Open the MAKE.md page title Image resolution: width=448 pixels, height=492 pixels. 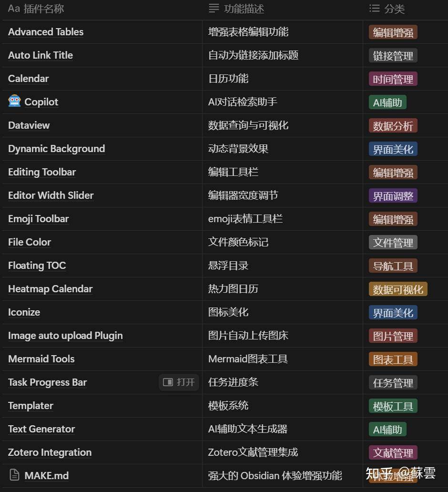click(x=47, y=476)
